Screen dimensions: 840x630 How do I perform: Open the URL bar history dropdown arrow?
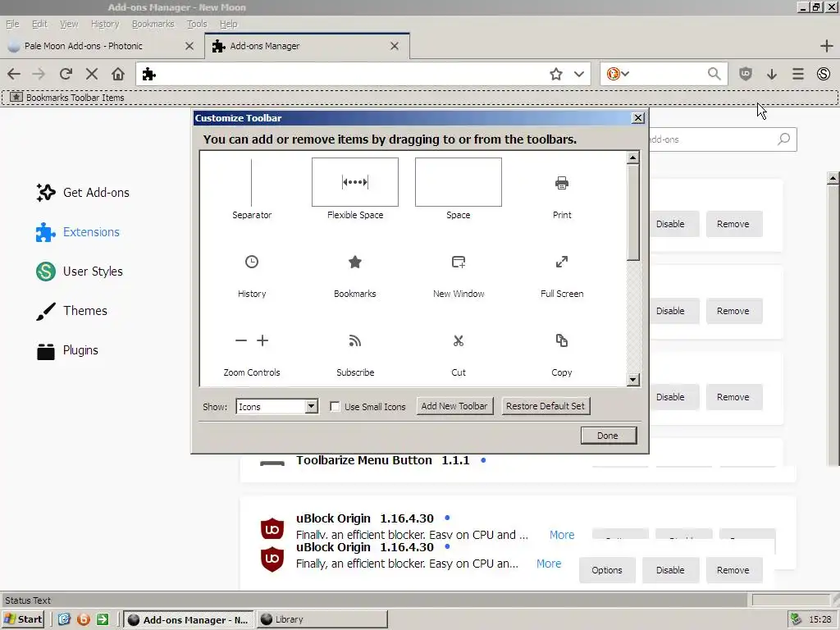(578, 74)
